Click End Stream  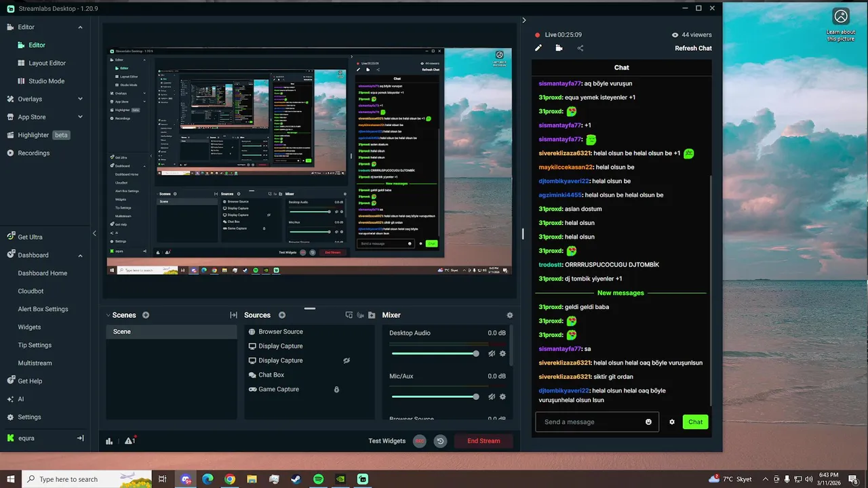484,441
